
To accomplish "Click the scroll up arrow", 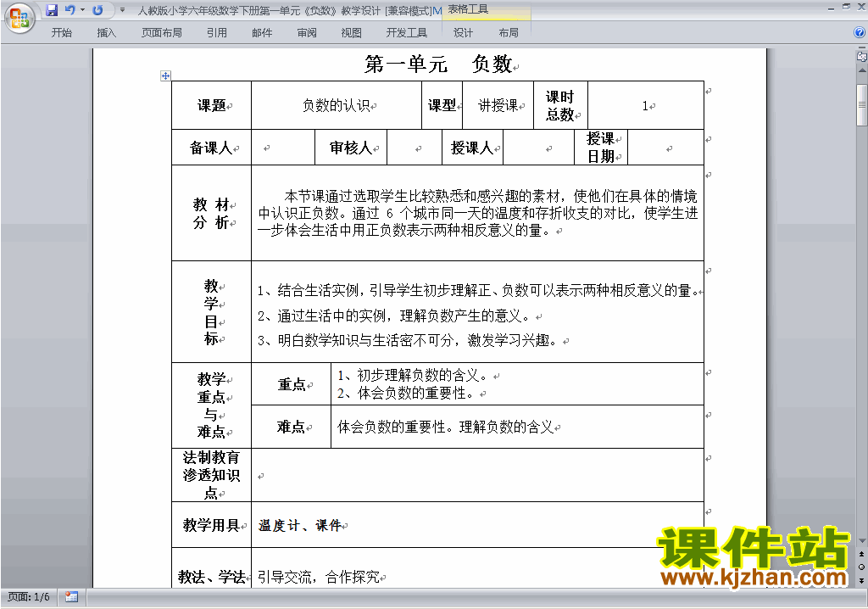I will tap(862, 70).
